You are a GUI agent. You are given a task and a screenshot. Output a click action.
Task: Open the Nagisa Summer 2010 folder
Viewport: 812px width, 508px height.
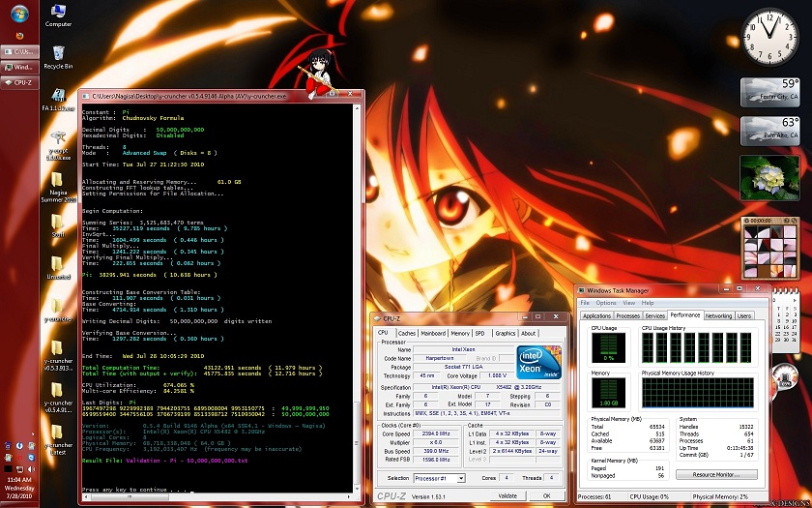click(58, 183)
